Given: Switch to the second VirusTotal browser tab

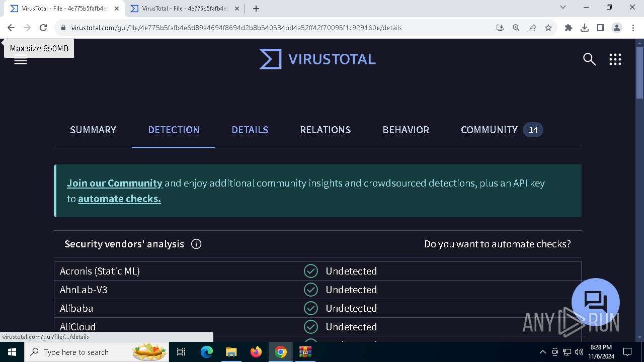Looking at the screenshot, I should [x=185, y=9].
